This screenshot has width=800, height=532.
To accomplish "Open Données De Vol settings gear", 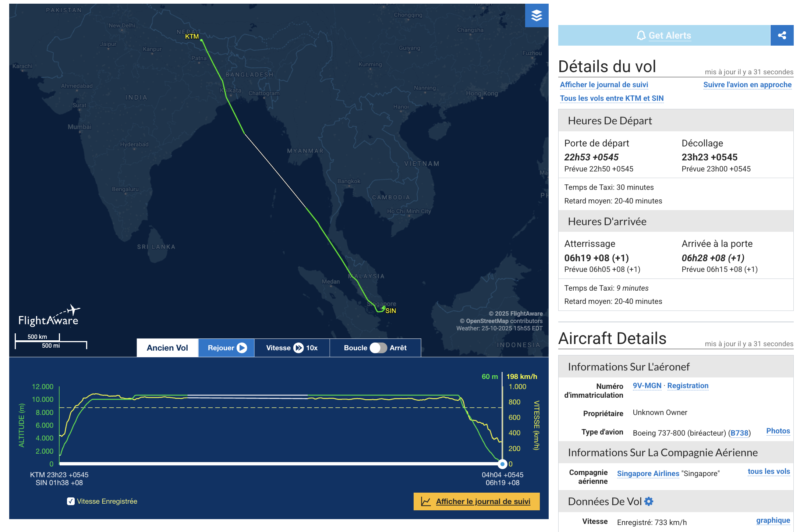I will (649, 501).
